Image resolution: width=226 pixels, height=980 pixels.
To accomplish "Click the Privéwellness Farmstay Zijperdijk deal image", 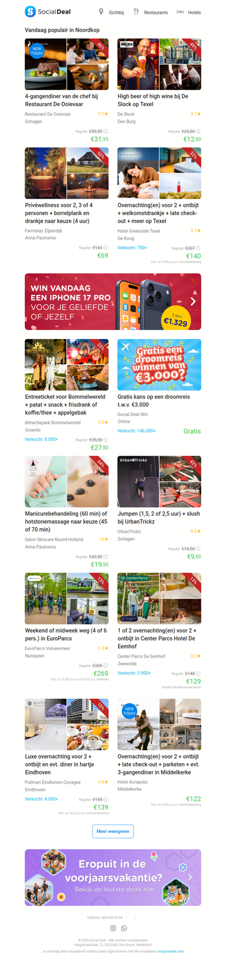I will [67, 173].
